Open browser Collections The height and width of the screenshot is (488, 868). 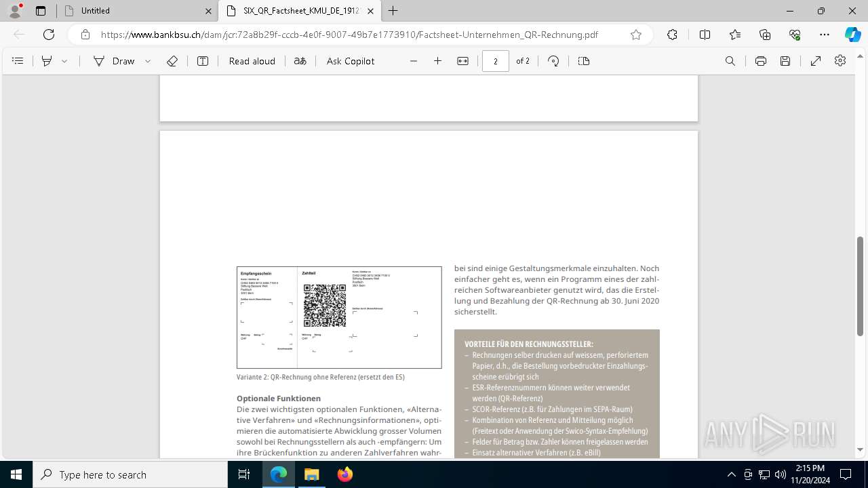[x=765, y=35]
